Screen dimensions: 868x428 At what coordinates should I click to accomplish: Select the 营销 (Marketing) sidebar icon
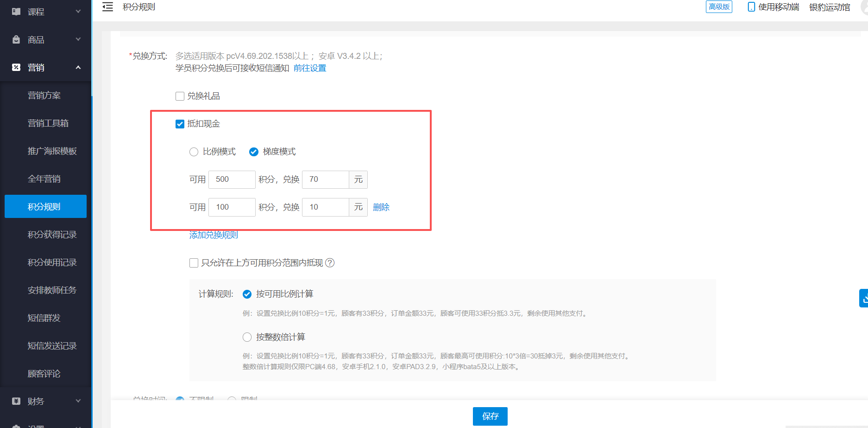point(16,67)
